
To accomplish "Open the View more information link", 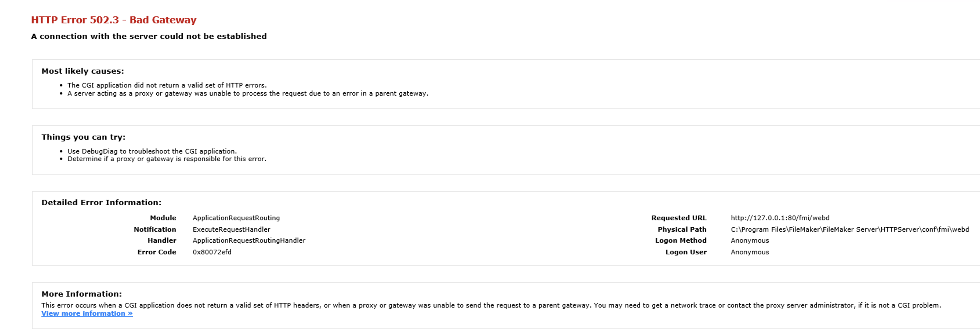I will pyautogui.click(x=87, y=313).
